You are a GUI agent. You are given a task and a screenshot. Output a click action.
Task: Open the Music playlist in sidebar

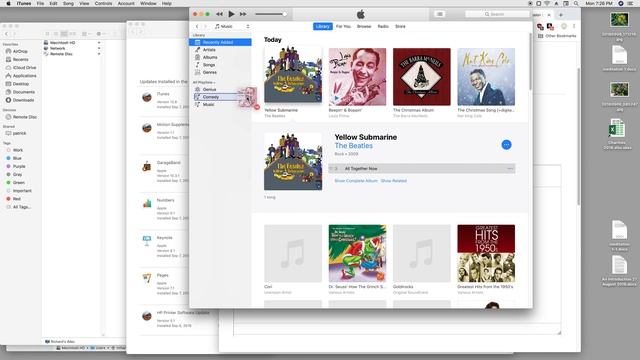(x=208, y=104)
